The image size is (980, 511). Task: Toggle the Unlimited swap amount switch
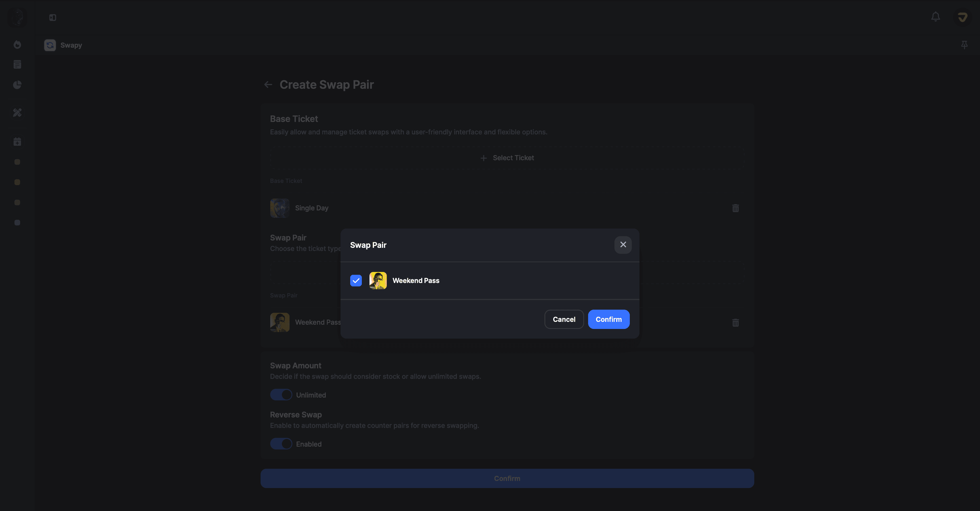281,394
